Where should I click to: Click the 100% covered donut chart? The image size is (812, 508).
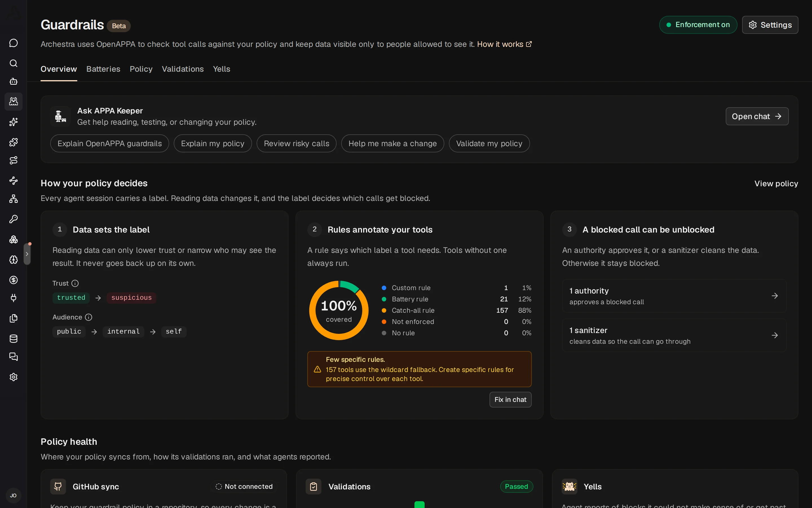[x=339, y=310]
